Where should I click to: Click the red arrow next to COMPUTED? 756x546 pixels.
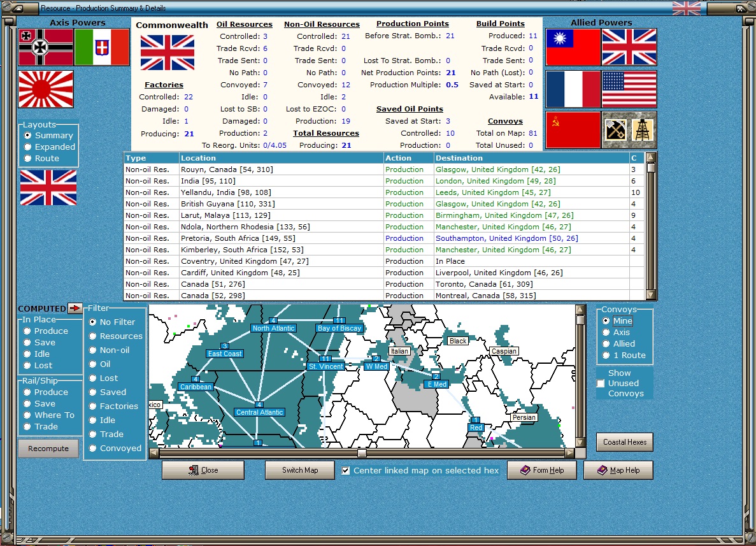tap(75, 308)
